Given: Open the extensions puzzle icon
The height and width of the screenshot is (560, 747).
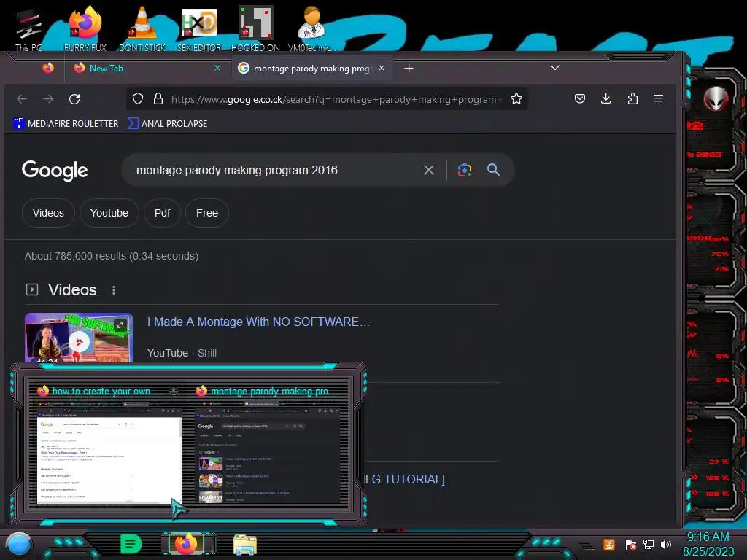Looking at the screenshot, I should click(x=632, y=98).
